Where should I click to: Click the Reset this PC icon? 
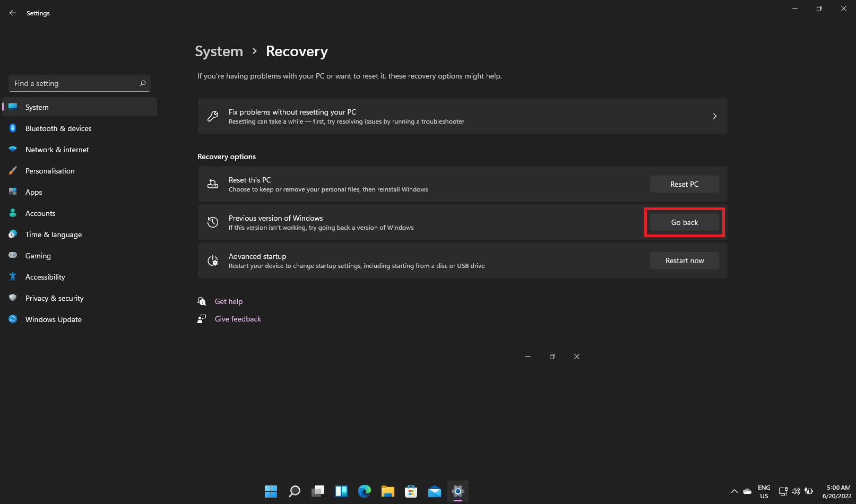(x=213, y=184)
